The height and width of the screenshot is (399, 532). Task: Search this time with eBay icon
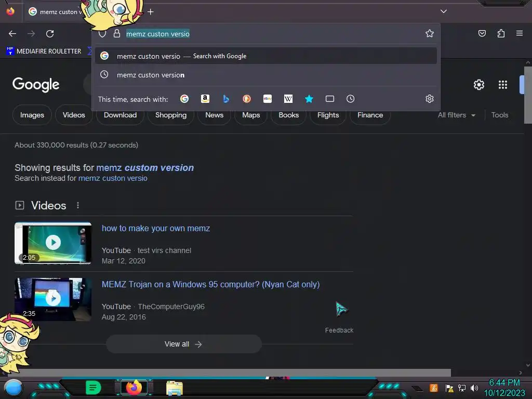pos(268,99)
